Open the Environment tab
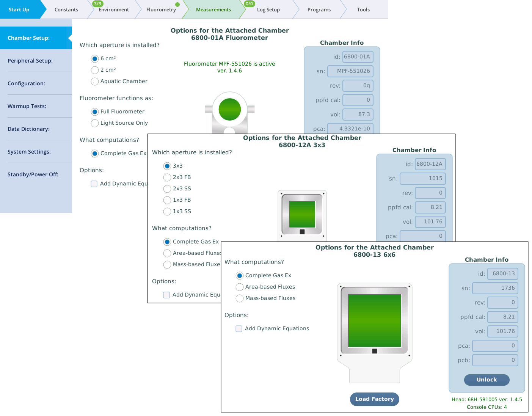The width and height of the screenshot is (532, 416). (114, 9)
